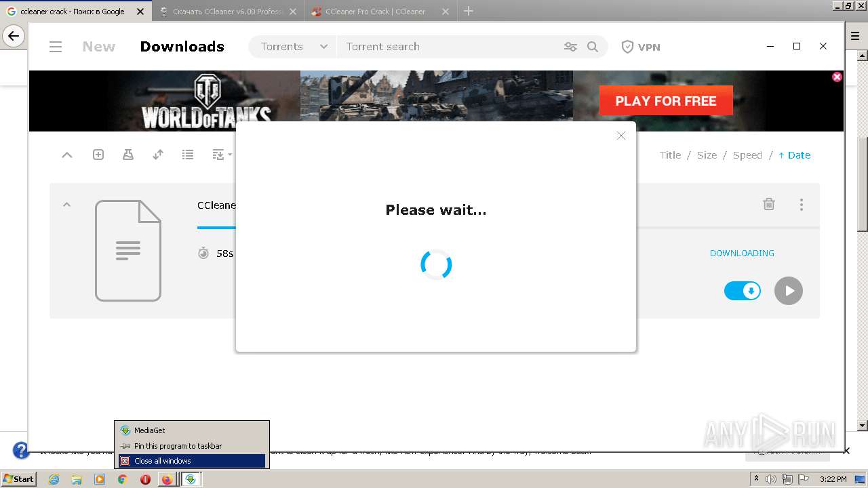This screenshot has height=488, width=868.
Task: Open the Torrents search type dropdown
Action: 294,47
